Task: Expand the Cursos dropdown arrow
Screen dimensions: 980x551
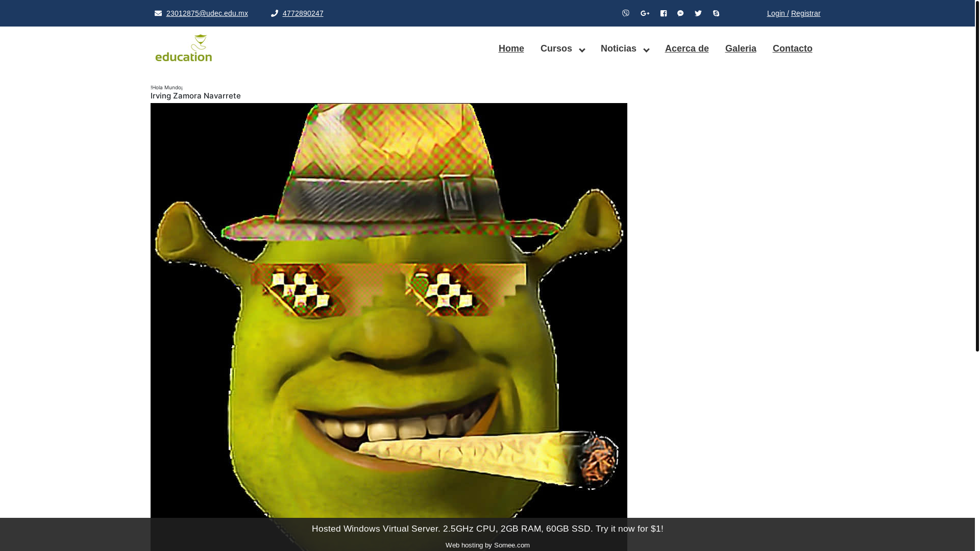Action: (582, 50)
